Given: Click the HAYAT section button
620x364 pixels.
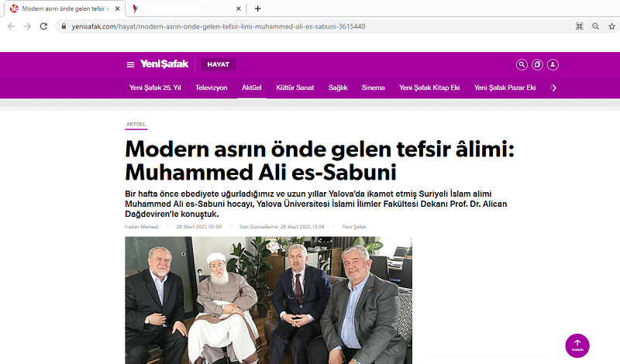Looking at the screenshot, I should (219, 64).
